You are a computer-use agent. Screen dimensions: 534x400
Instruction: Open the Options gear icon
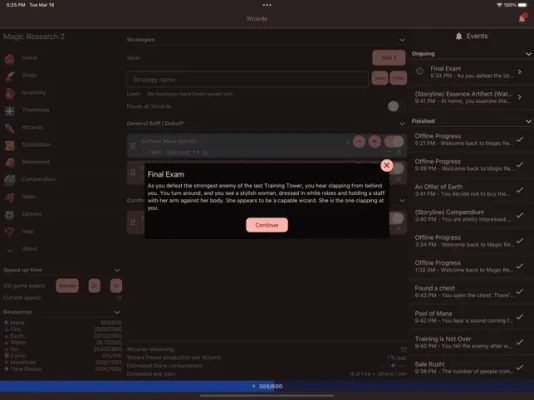coord(10,214)
